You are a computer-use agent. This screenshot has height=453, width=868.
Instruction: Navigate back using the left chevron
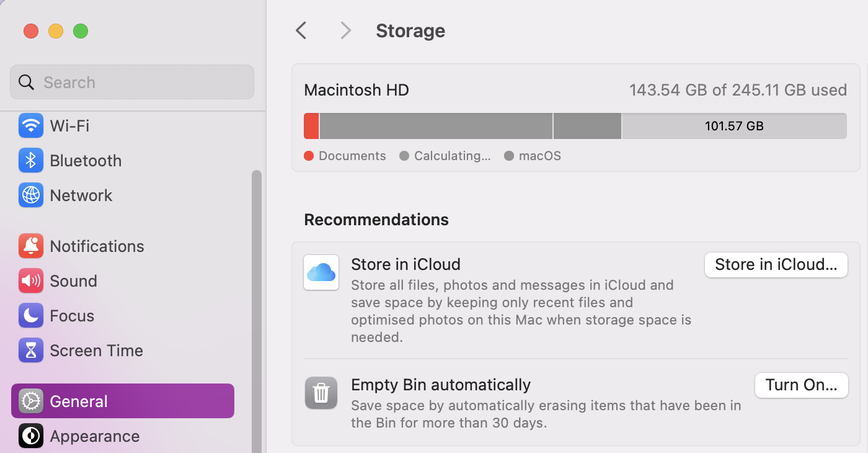point(301,30)
